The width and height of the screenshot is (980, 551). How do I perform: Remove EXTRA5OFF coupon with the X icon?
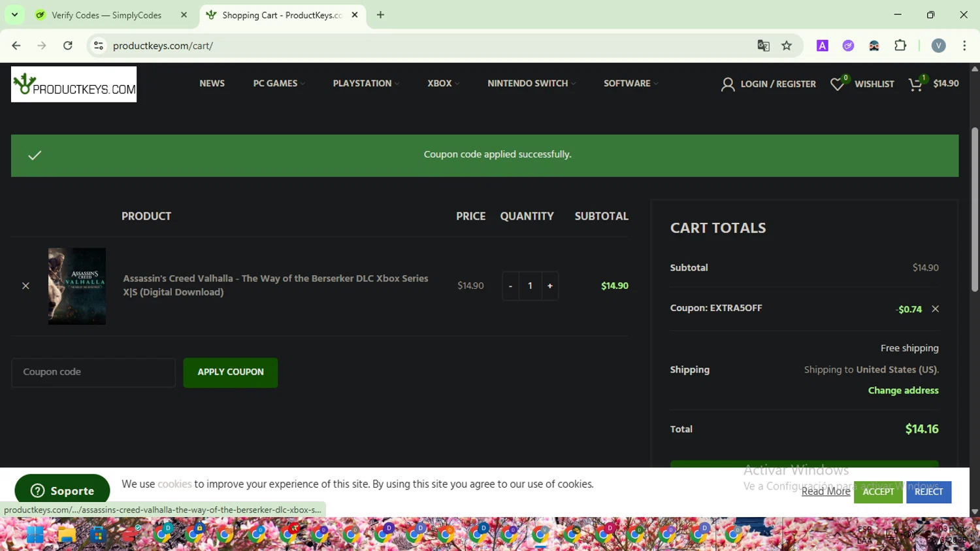(x=935, y=309)
